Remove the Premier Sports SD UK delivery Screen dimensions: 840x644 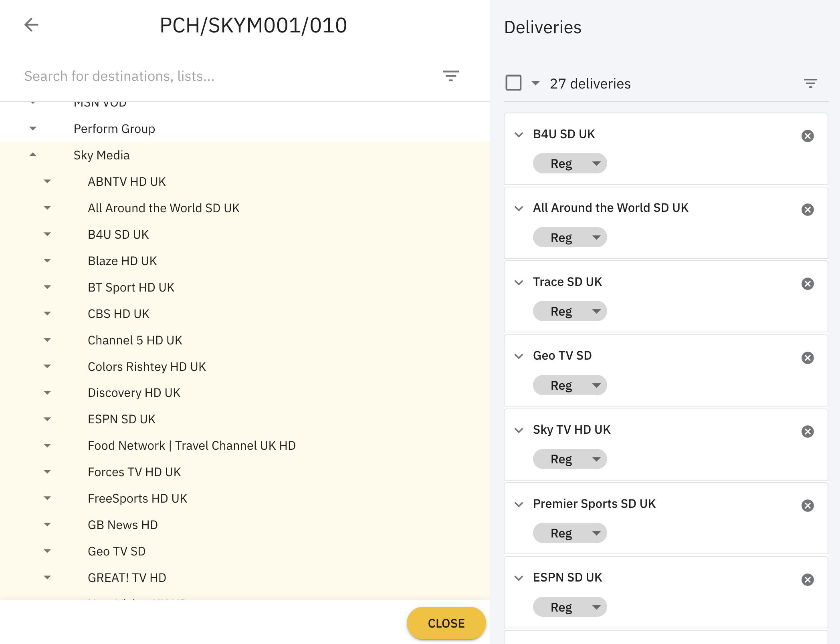[x=808, y=505]
